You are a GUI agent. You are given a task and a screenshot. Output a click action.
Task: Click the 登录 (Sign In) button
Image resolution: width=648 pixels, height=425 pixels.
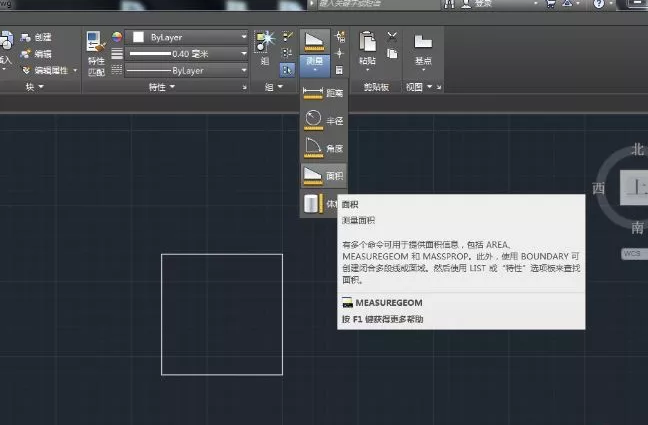coord(476,4)
